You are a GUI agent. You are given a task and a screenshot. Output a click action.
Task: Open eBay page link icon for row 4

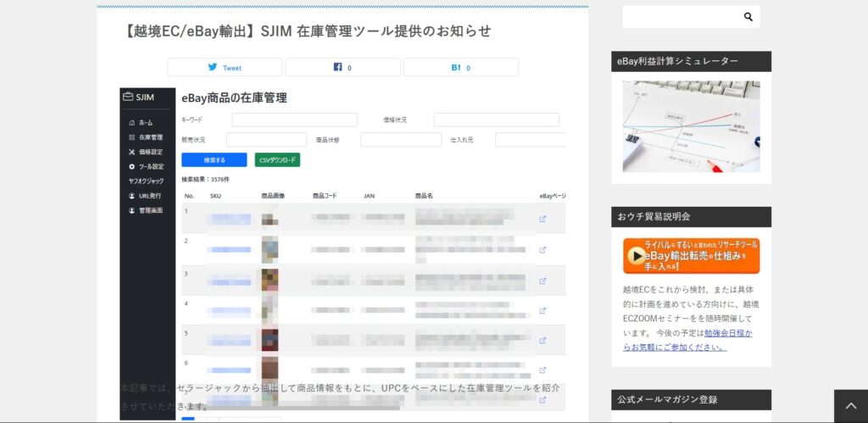pyautogui.click(x=542, y=310)
